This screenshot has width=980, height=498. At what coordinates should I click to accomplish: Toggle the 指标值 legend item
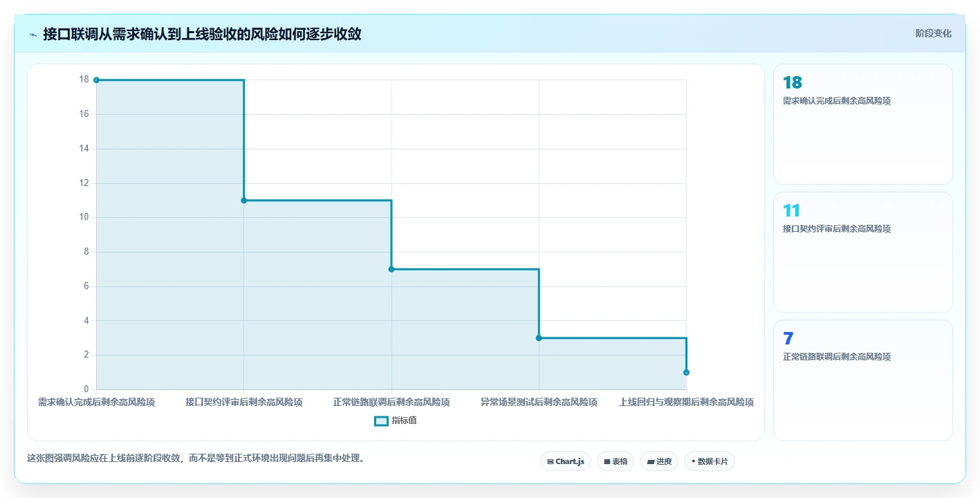(x=396, y=421)
